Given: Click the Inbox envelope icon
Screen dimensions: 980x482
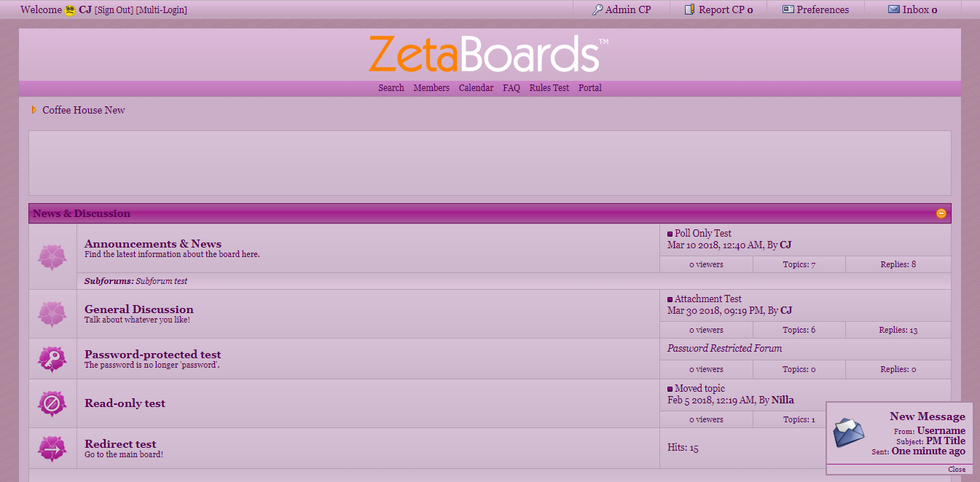Looking at the screenshot, I should pos(894,9).
